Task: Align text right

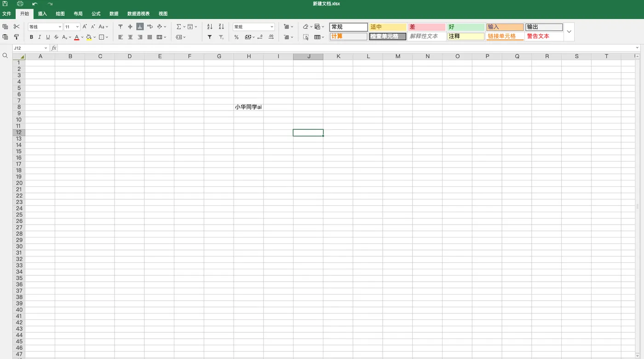Action: (x=140, y=37)
